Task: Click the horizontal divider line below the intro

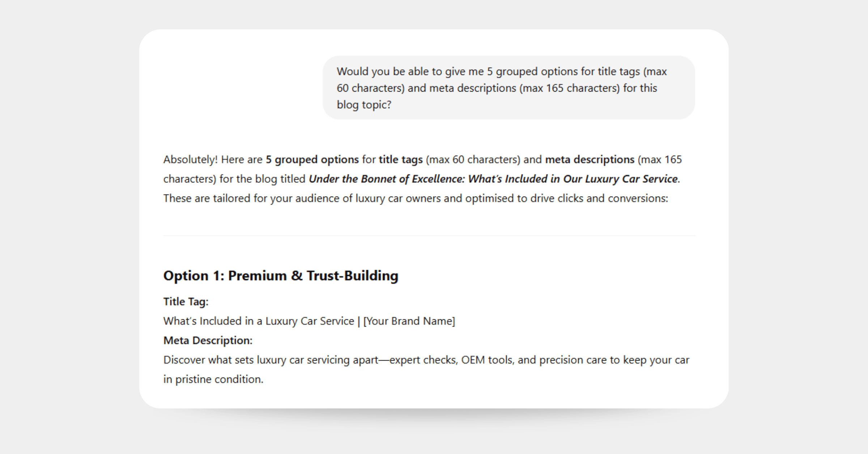Action: [429, 236]
